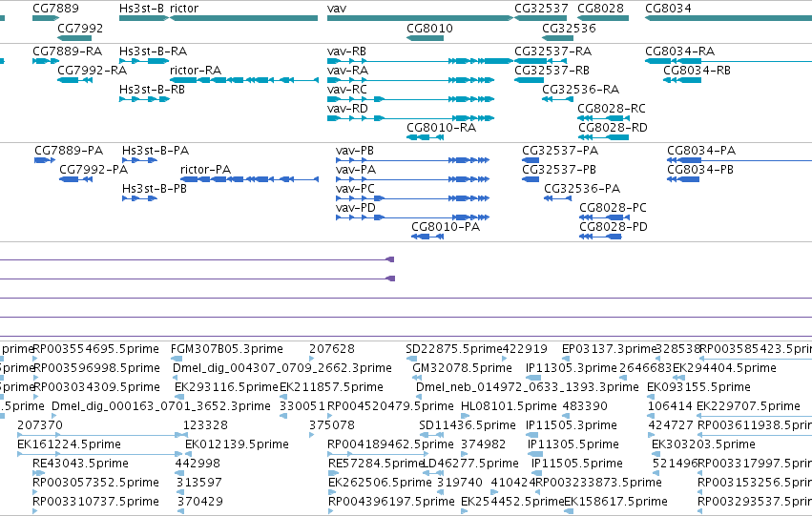Viewport: 812px width, 516px height.
Task: Click the vav-PB protein label
Action: (x=354, y=151)
